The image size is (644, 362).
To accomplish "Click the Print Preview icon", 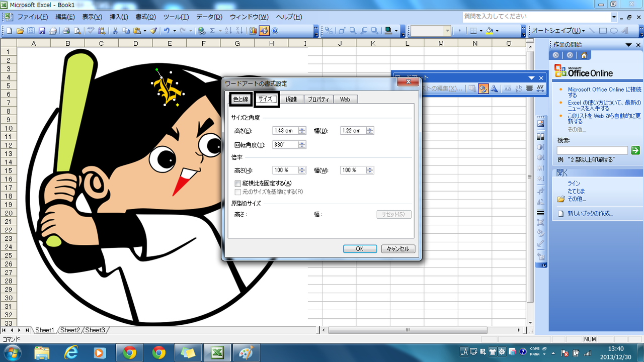I will tap(77, 31).
